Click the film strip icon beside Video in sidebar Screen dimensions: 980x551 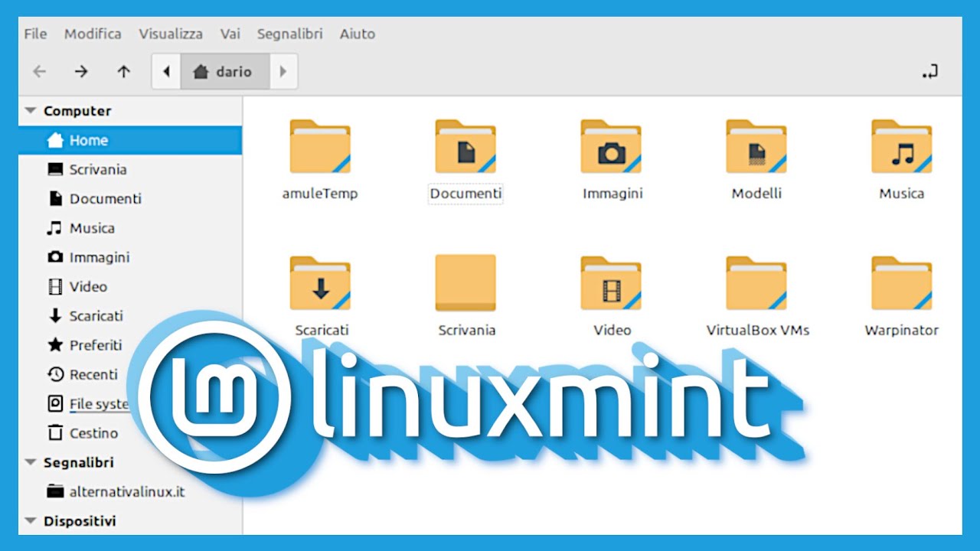click(x=55, y=286)
